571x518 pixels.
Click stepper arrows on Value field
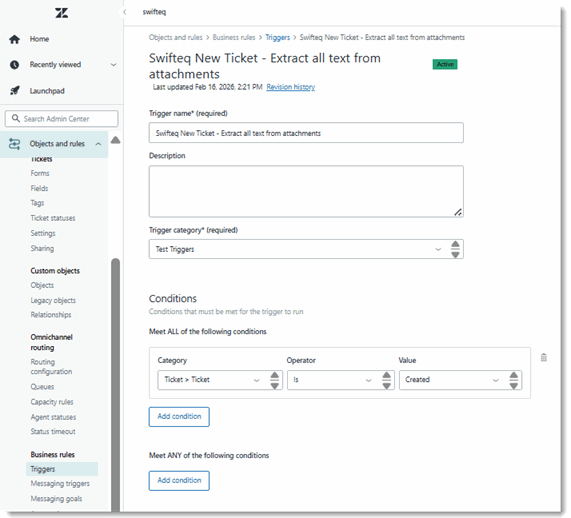513,380
